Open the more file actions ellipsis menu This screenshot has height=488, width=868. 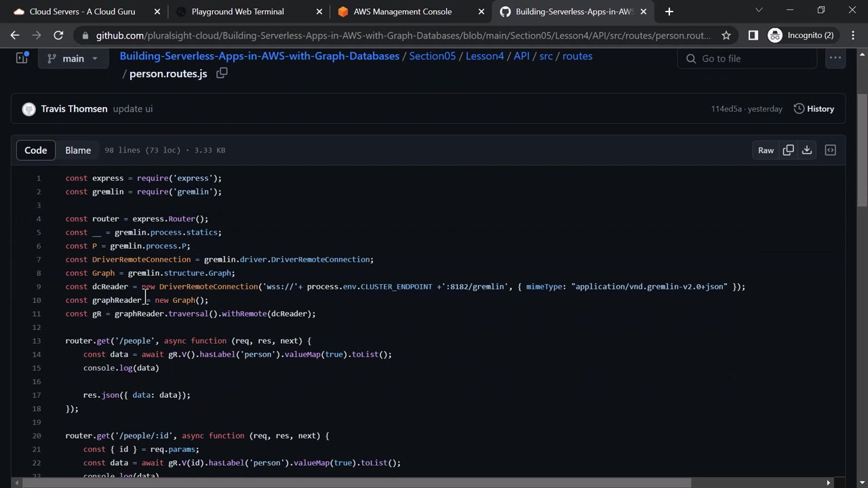click(835, 58)
